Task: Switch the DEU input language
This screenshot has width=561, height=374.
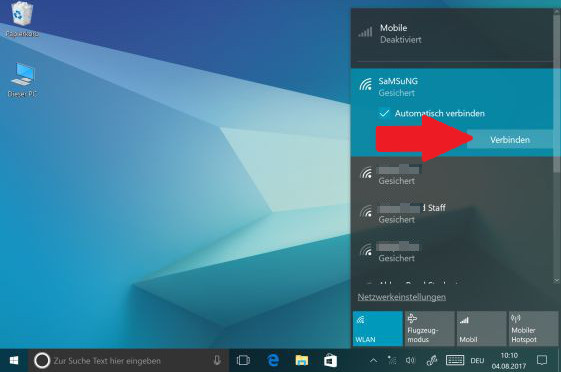Action: [x=477, y=361]
